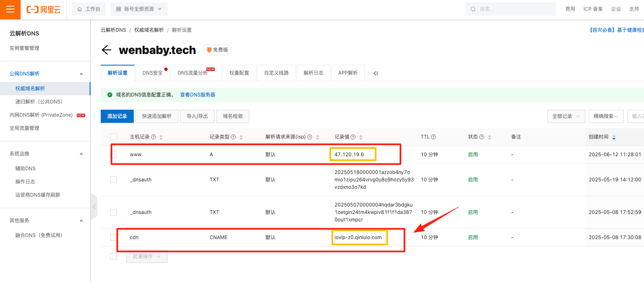Sort by 解析请求来源 column arrows
Screen dimensions: 644x282
317,137
